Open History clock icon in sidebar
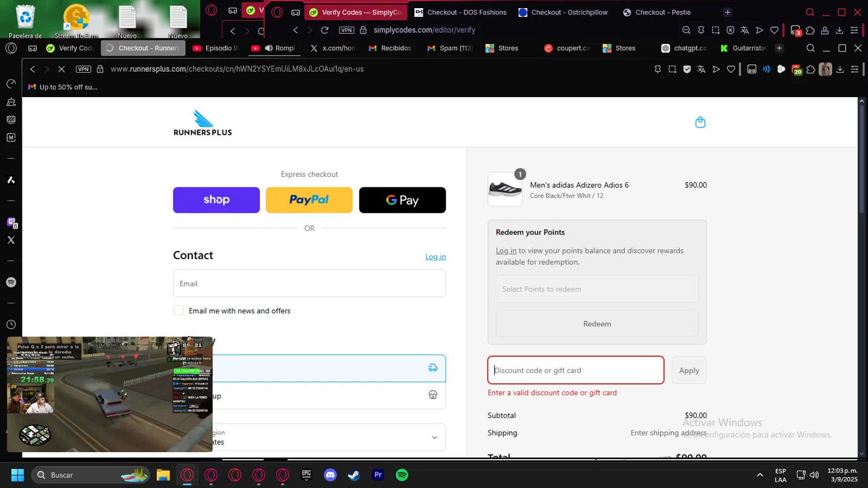 pos(11,325)
